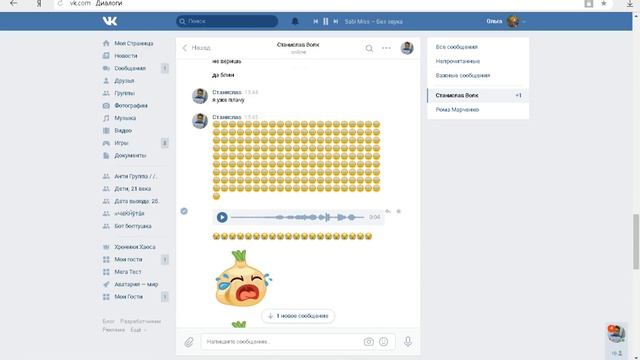Screen dimensions: 640x360
Task: Open the audio player via track title
Action: click(x=373, y=21)
